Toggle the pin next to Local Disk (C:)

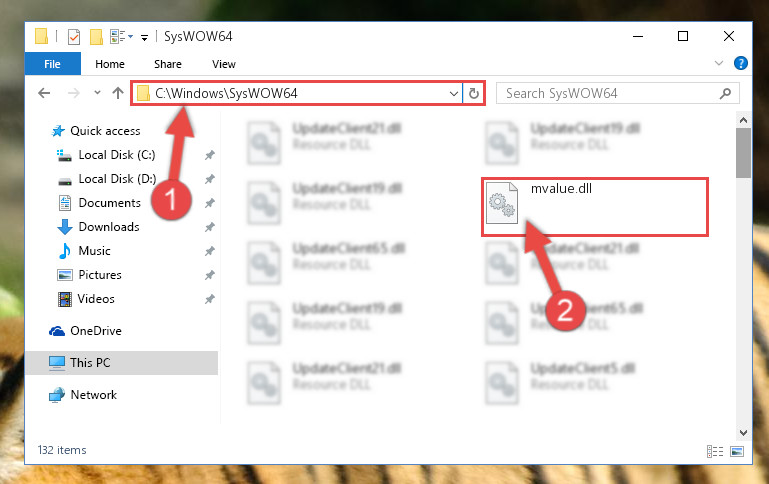coord(209,155)
